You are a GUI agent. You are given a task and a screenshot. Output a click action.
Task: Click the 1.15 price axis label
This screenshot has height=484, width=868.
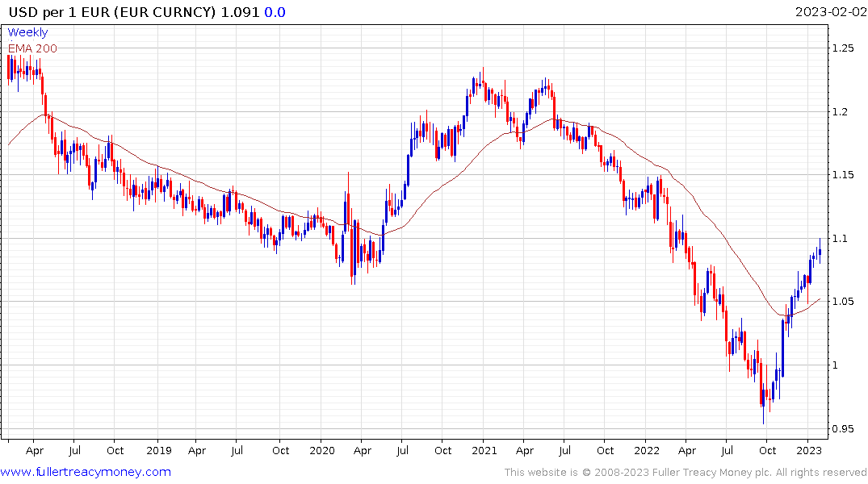pyautogui.click(x=843, y=175)
